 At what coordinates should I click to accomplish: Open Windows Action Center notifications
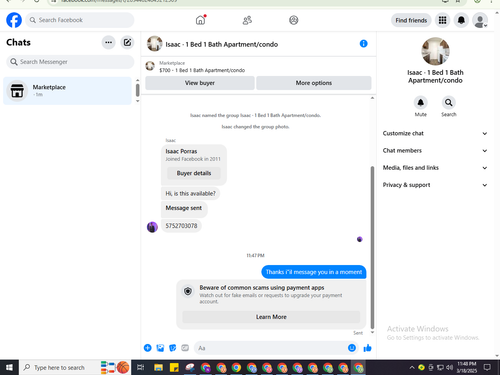(x=487, y=367)
